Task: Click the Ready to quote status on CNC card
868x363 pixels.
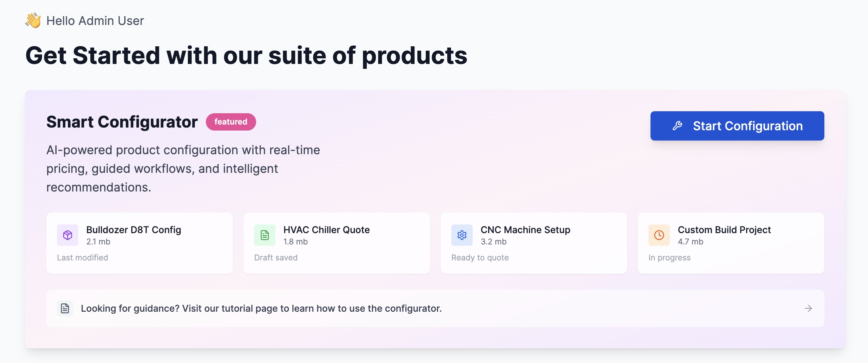Action: (480, 257)
